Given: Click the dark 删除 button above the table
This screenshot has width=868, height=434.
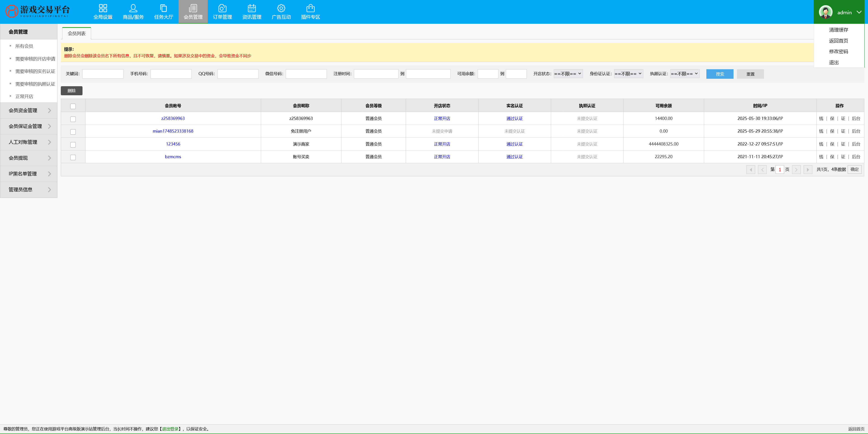Looking at the screenshot, I should [71, 91].
